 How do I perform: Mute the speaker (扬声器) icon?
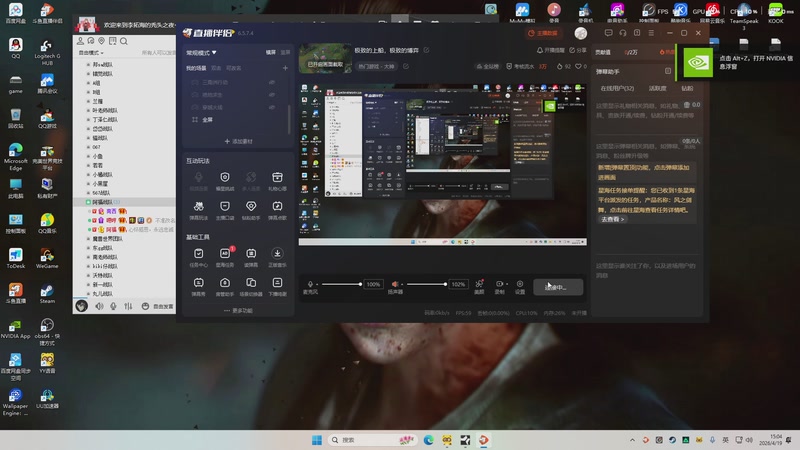click(395, 284)
